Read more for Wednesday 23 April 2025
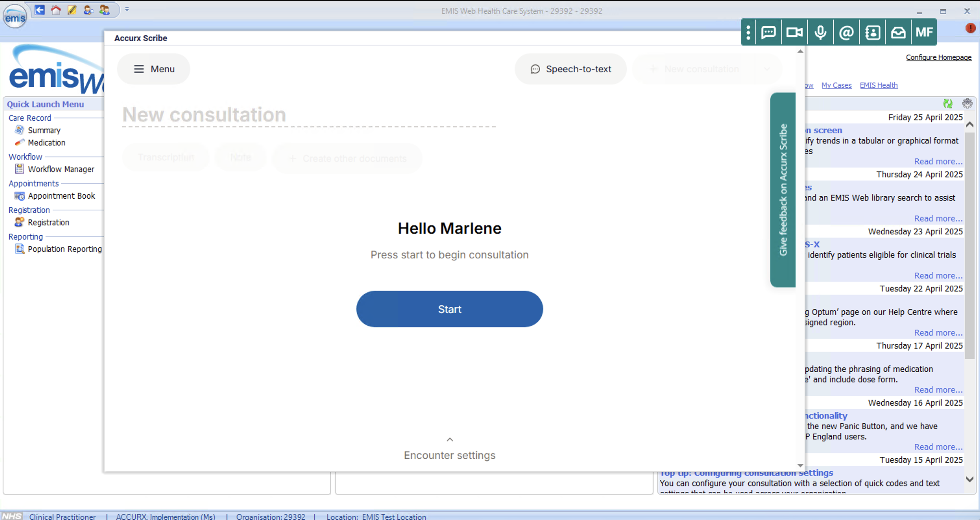Screen dimensions: 980x520 938,276
